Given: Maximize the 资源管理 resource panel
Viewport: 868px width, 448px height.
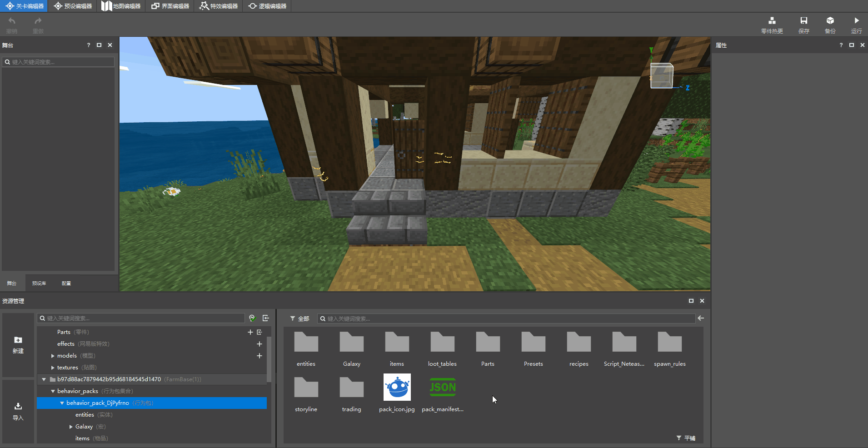Looking at the screenshot, I should pyautogui.click(x=691, y=301).
